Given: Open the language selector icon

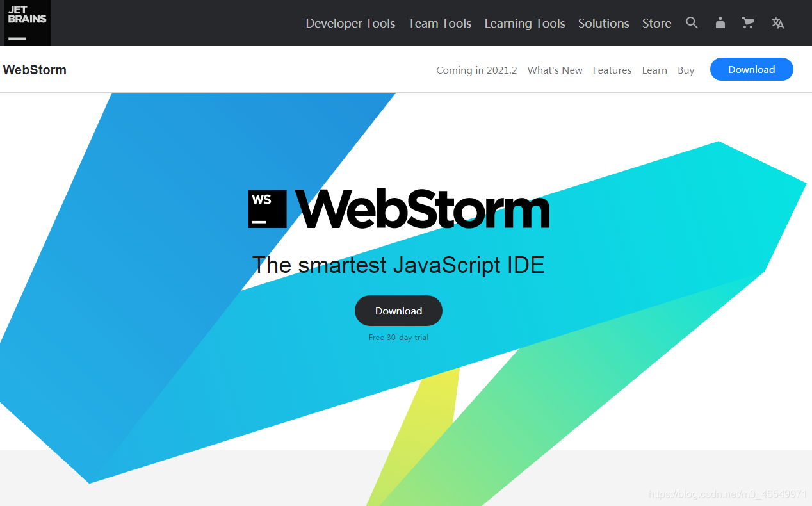Looking at the screenshot, I should pos(777,23).
